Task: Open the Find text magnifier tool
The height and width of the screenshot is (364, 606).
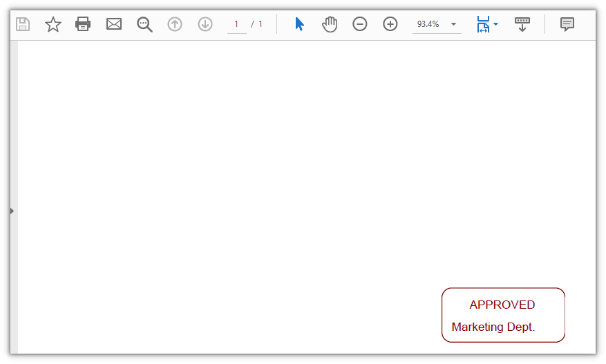Action: click(x=144, y=24)
